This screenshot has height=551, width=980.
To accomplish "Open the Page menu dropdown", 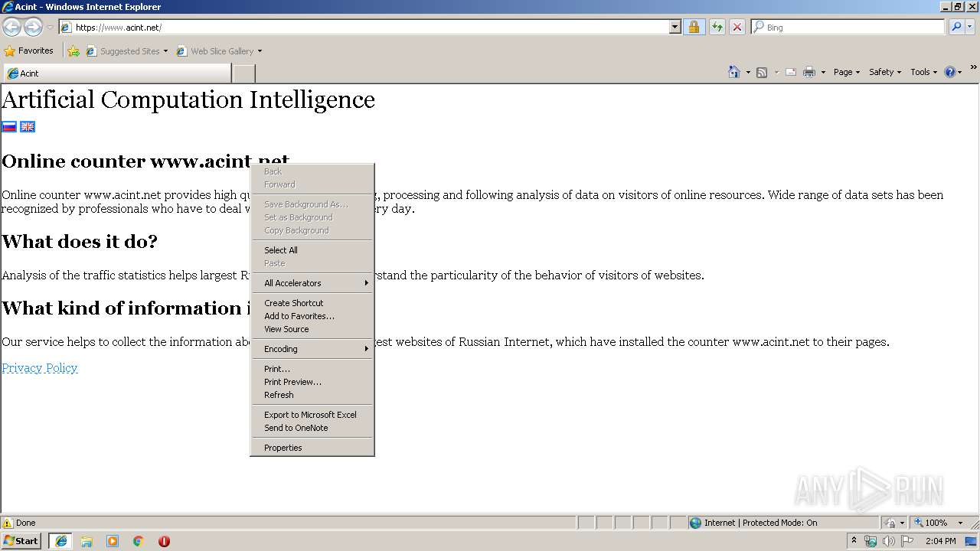I will [846, 72].
